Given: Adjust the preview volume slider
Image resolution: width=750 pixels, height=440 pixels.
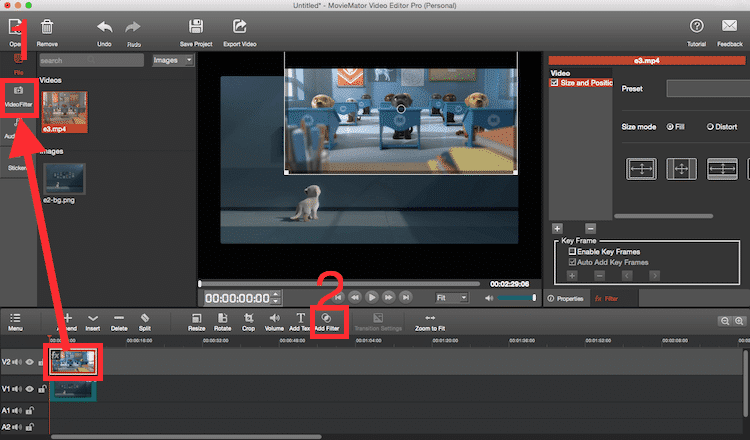Looking at the screenshot, I should click(x=517, y=298).
